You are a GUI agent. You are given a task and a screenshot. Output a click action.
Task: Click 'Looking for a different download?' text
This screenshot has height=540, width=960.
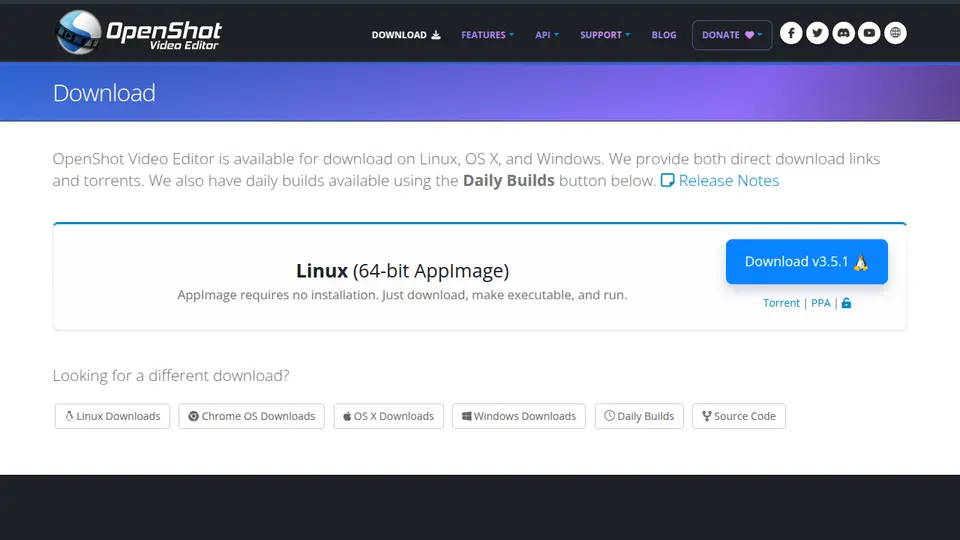tap(171, 375)
